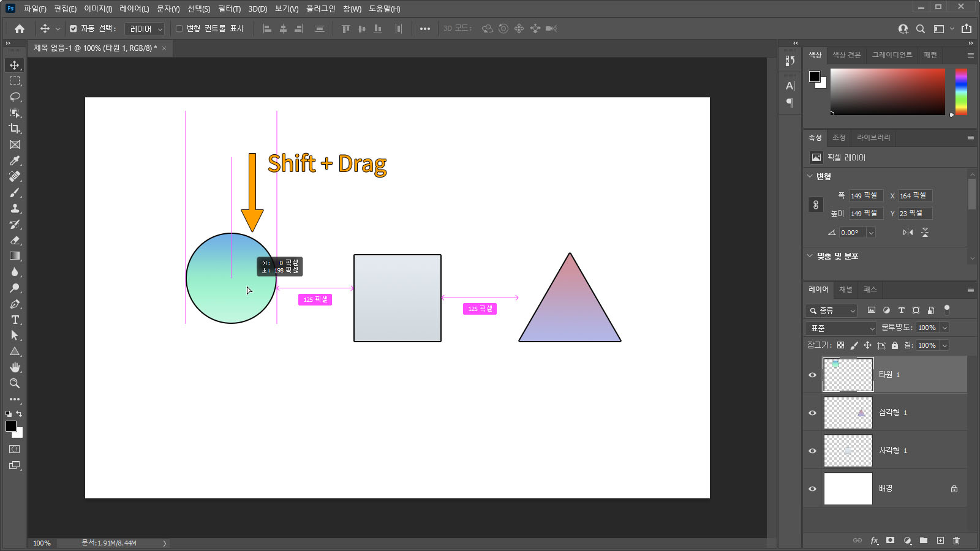Screen dimensions: 980x551
Task: Open the 표준 blend mode dropdown
Action: 842,328
